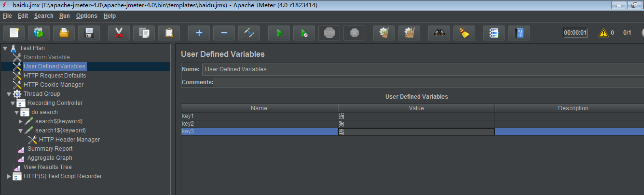
Task: Select View Results Tree item
Action: [47, 167]
